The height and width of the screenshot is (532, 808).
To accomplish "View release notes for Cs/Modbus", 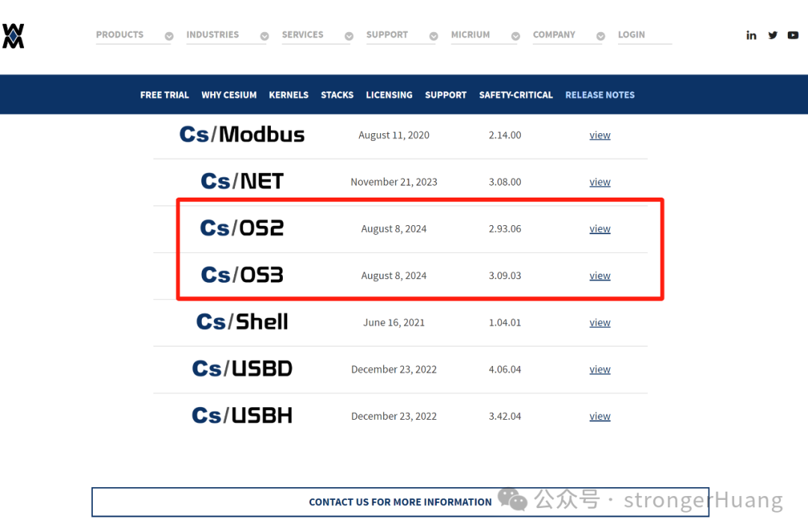I will pyautogui.click(x=600, y=135).
